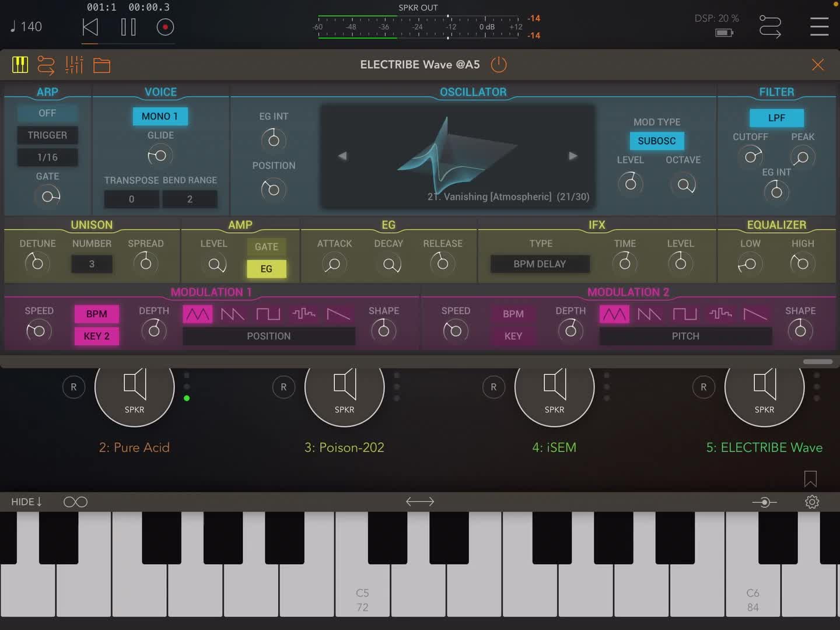Select the AMP GATE mode
This screenshot has width=840, height=630.
click(267, 247)
